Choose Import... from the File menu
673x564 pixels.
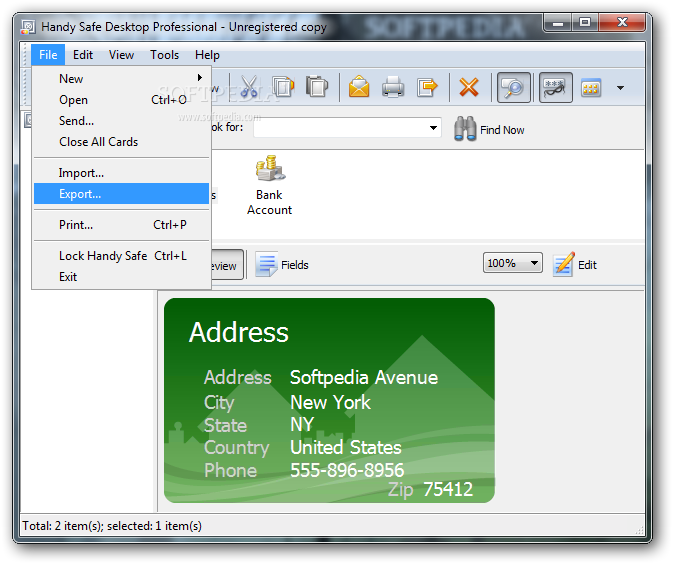(x=121, y=173)
